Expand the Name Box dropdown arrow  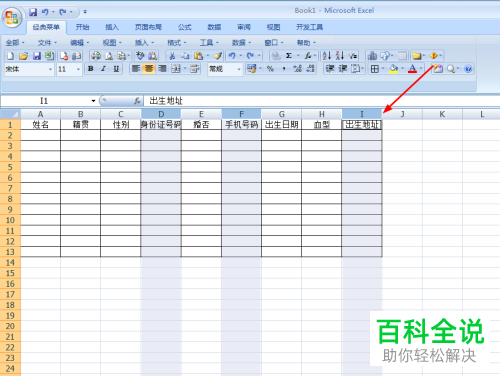click(x=93, y=101)
